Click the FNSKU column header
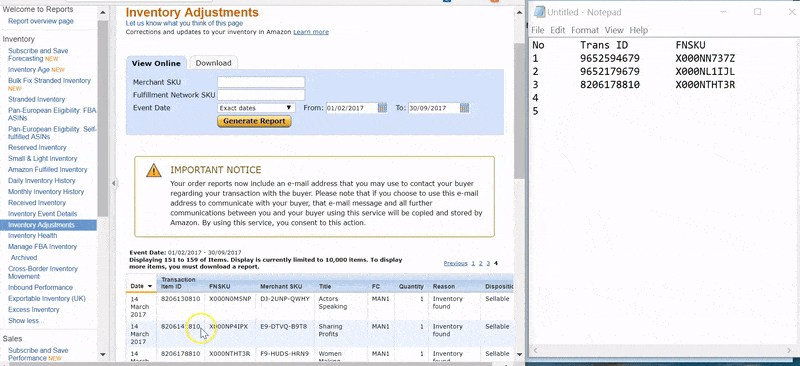 pos(219,286)
